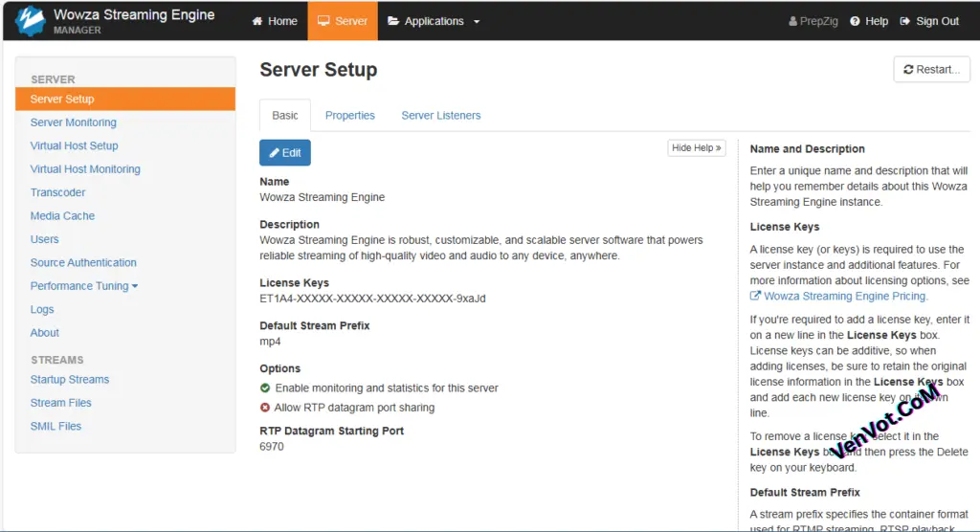Click the license key text ET1A4-XXXXX
Viewport: 980px width, 532px height.
point(372,299)
